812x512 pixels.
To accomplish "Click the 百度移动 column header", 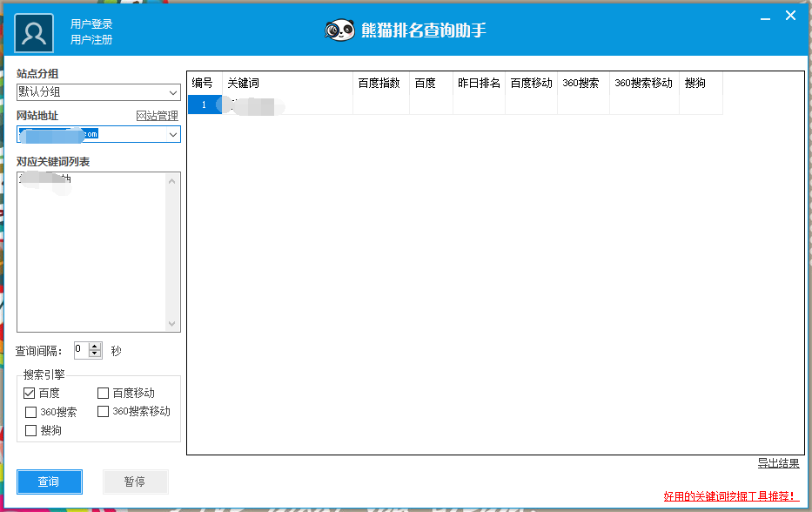I will point(531,83).
